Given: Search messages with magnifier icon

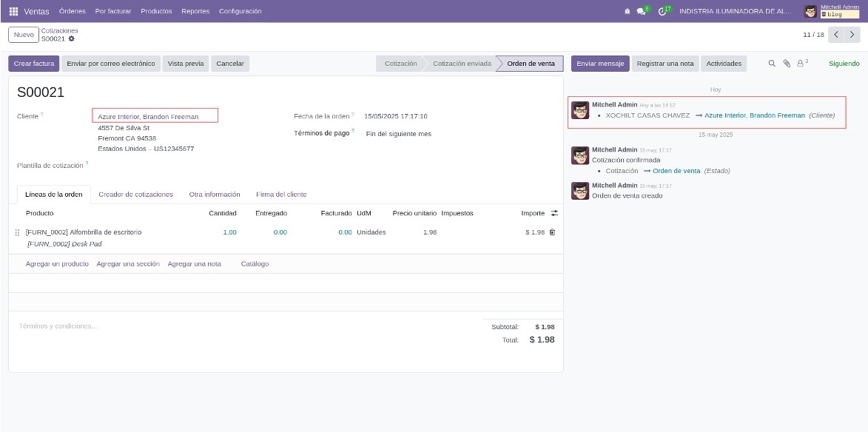Looking at the screenshot, I should 772,64.
